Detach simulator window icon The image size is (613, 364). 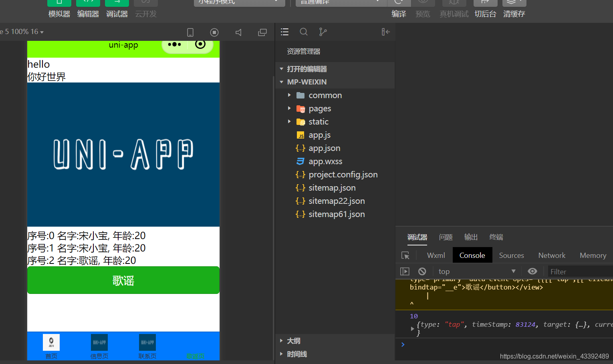262,32
